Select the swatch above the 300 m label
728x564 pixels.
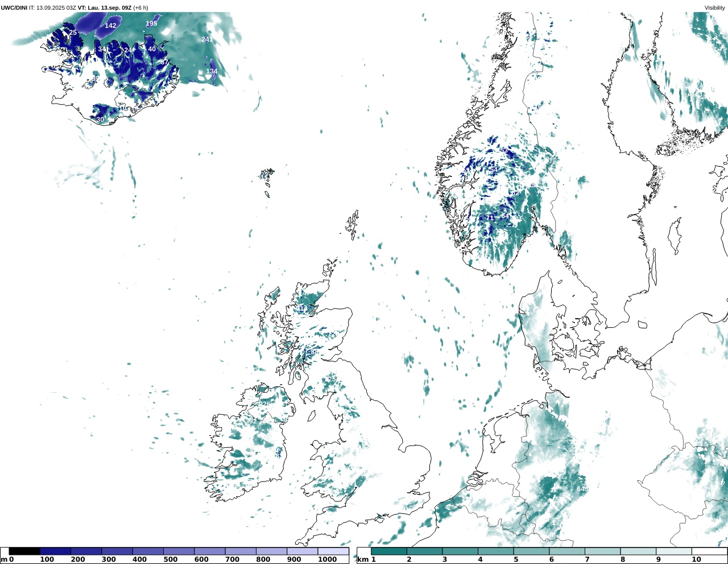point(117,551)
